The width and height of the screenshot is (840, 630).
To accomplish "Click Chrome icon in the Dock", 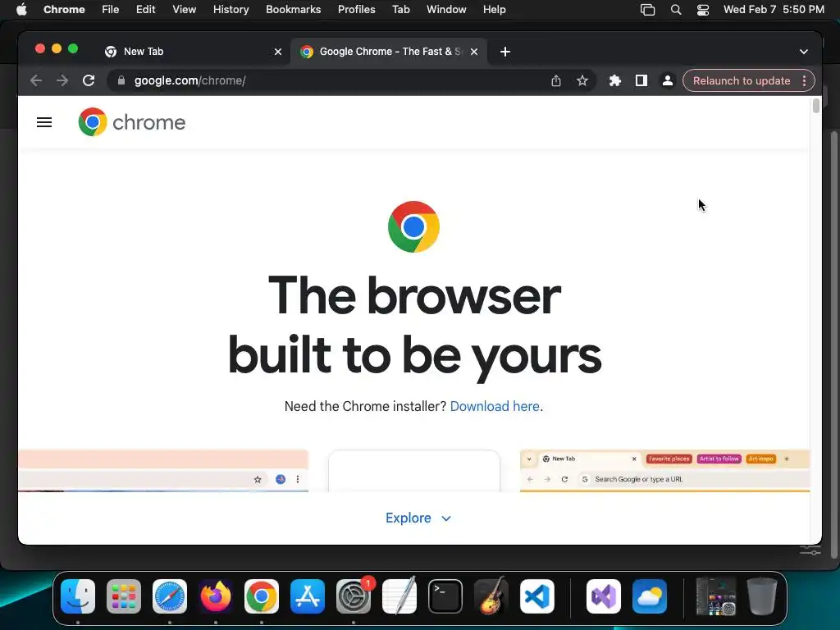I will pos(262,596).
